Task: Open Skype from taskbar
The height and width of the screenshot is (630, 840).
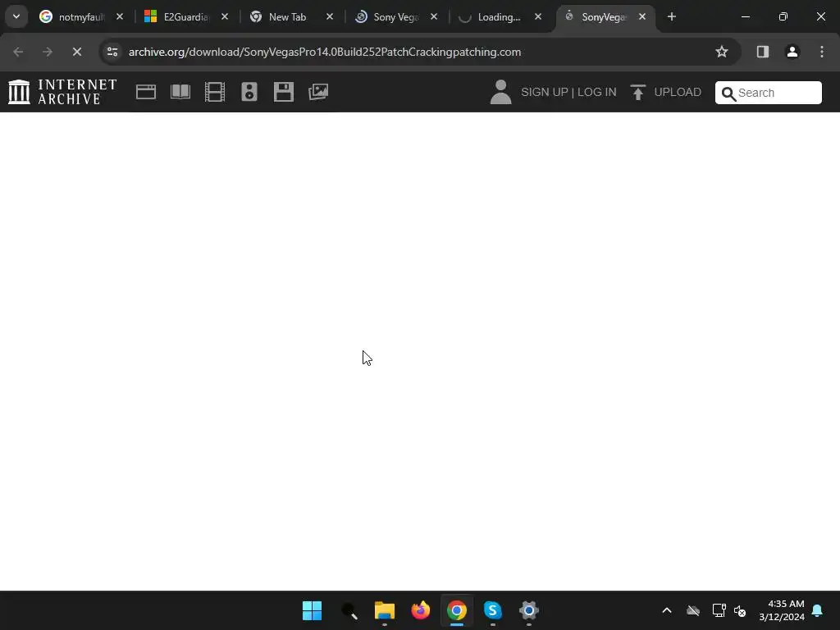Action: coord(492,610)
